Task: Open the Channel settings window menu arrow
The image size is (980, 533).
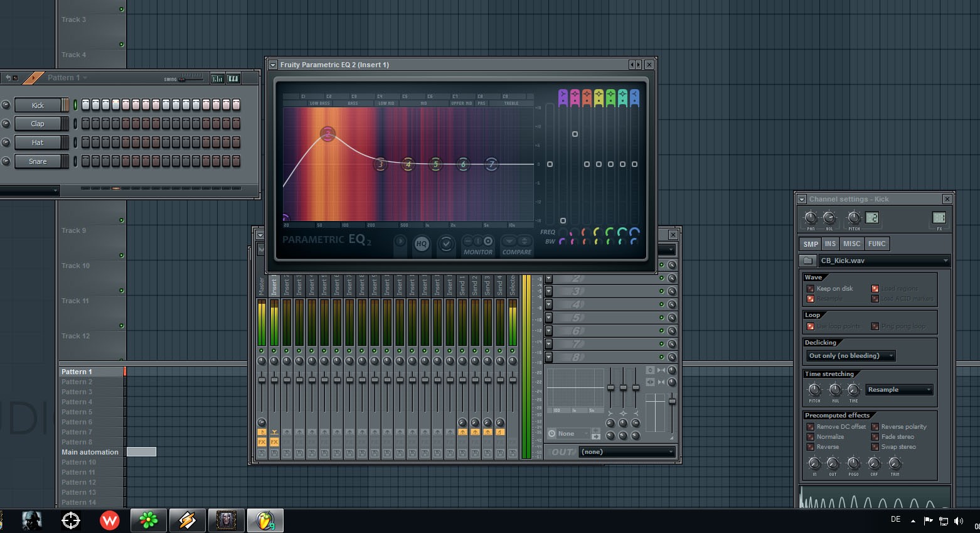Action: click(802, 199)
